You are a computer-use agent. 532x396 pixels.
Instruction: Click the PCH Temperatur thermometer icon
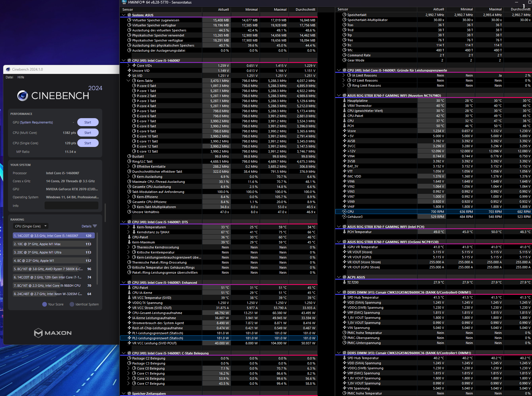coord(344,232)
